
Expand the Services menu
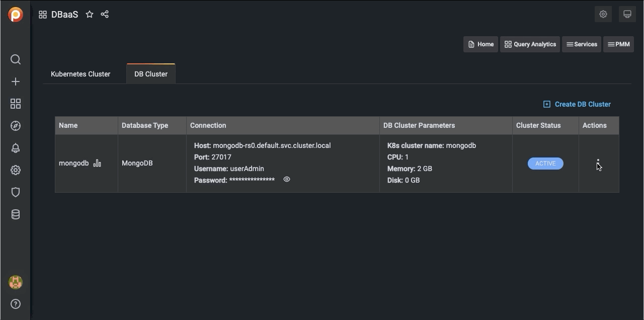pyautogui.click(x=581, y=44)
